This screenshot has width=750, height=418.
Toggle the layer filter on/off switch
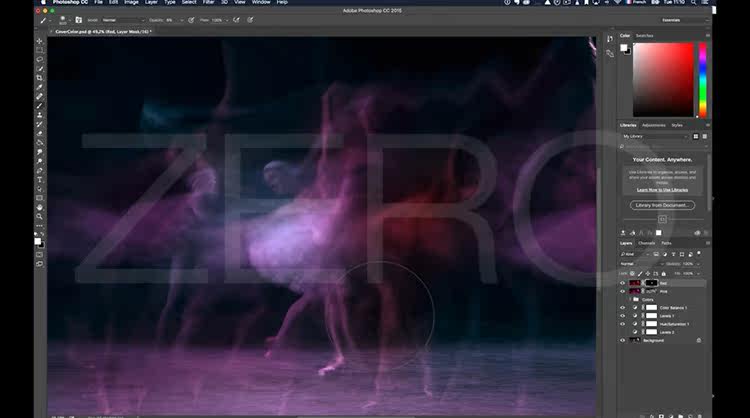[699, 253]
